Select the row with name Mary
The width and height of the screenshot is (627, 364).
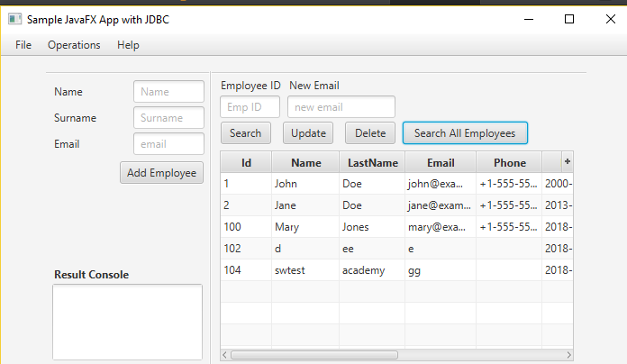click(396, 227)
